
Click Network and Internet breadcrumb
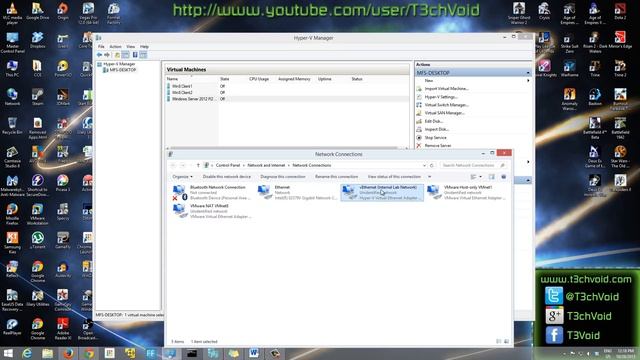(x=266, y=165)
